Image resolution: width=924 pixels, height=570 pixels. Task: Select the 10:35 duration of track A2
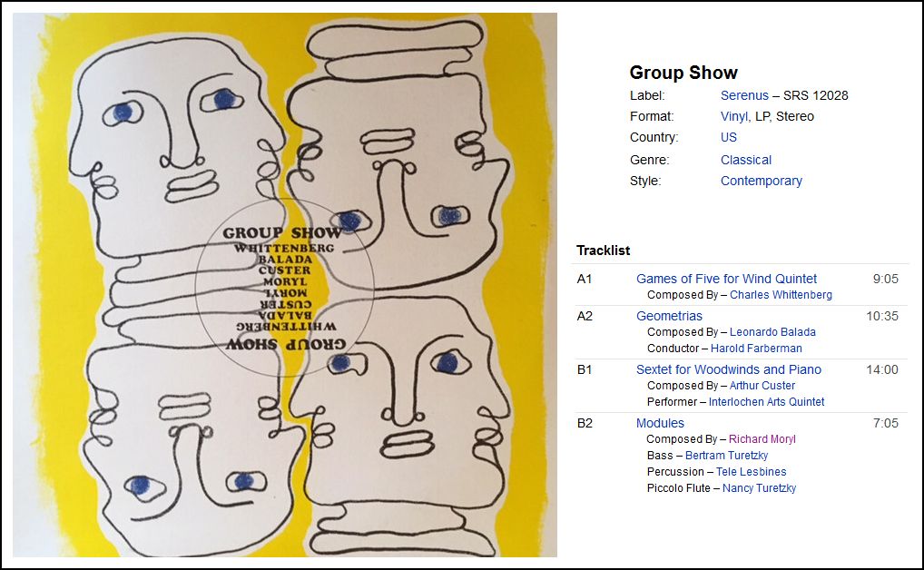coord(881,316)
